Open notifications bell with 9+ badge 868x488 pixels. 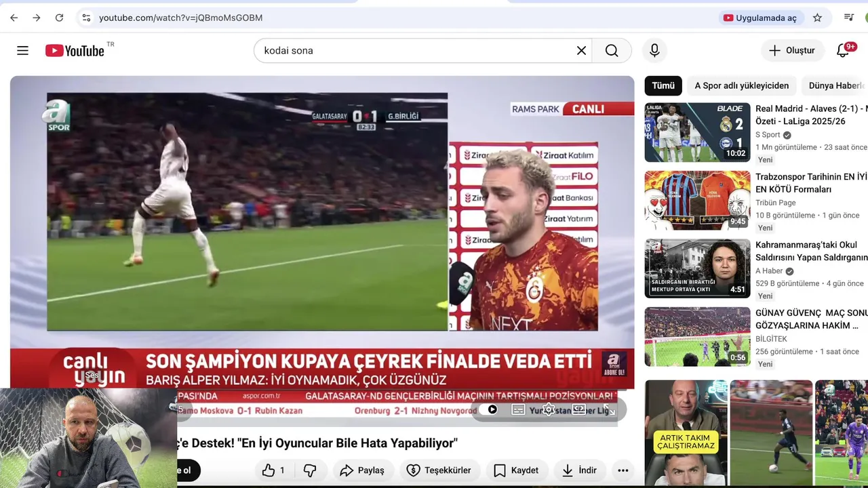coord(844,50)
